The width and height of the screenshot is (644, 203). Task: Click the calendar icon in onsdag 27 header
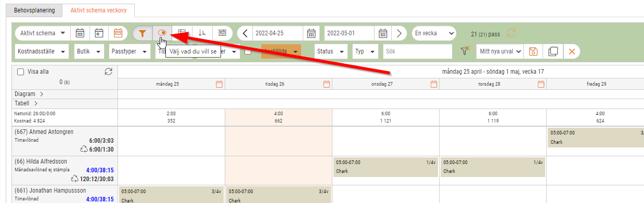(434, 84)
